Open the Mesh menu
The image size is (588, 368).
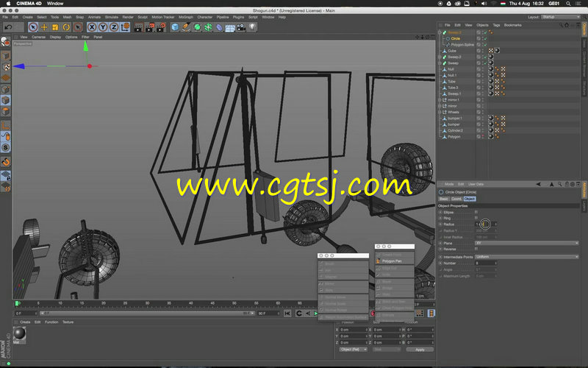click(67, 17)
